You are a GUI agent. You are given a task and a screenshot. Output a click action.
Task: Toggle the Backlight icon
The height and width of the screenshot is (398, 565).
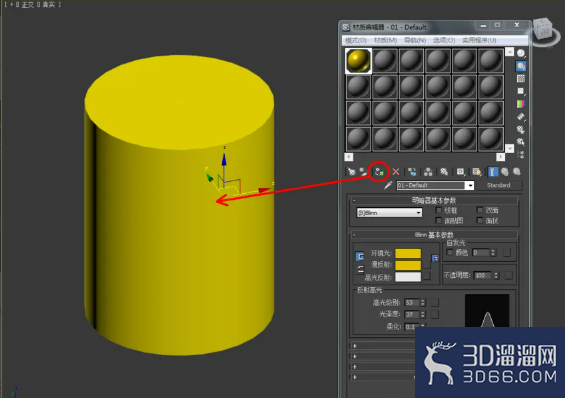(x=521, y=66)
